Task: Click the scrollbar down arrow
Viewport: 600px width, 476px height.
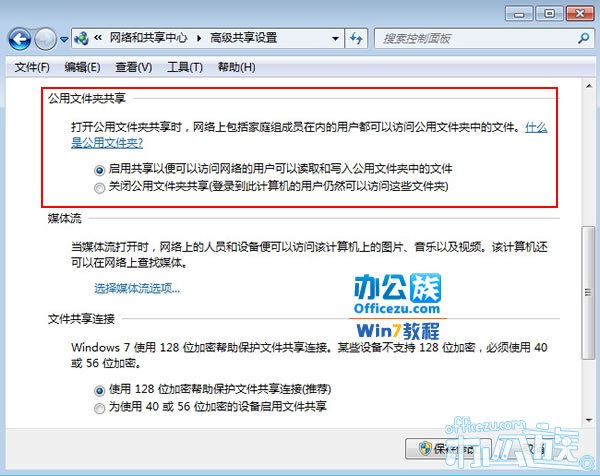Action: (589, 420)
